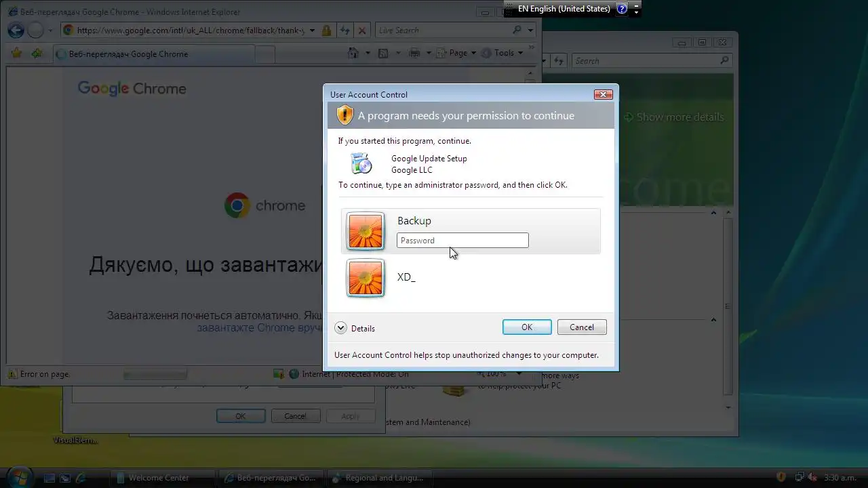Switch to Google Chrome IE taskbar button
This screenshot has height=488, width=868.
271,478
